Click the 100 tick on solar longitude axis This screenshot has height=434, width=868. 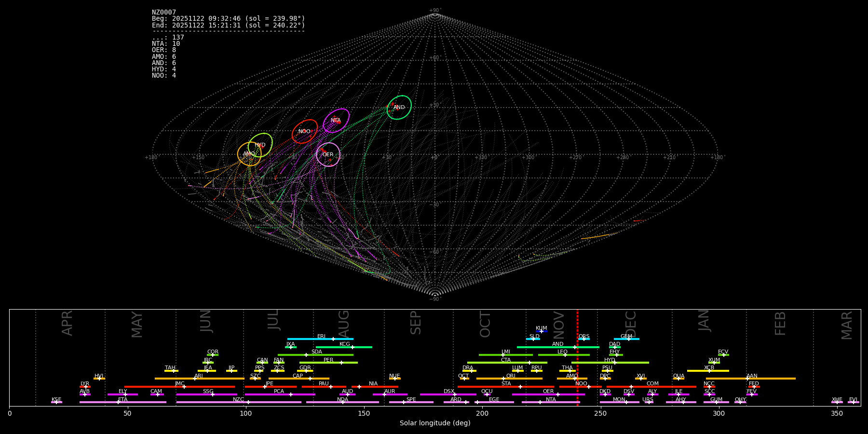click(x=246, y=413)
